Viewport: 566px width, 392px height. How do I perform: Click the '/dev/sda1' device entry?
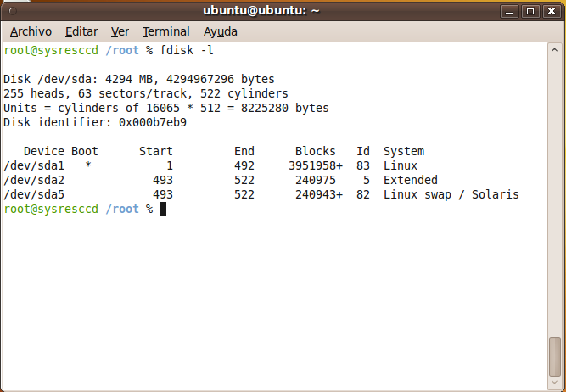pyautogui.click(x=34, y=165)
